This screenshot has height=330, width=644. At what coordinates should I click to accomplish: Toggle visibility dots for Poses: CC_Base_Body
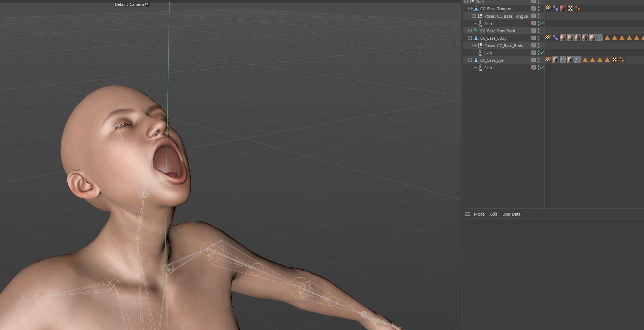(x=538, y=45)
